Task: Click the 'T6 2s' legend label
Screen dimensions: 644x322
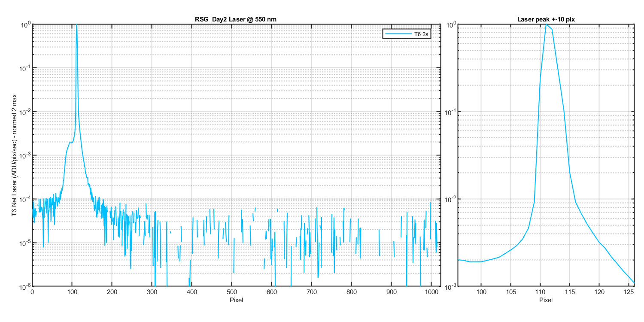Action: coord(421,34)
